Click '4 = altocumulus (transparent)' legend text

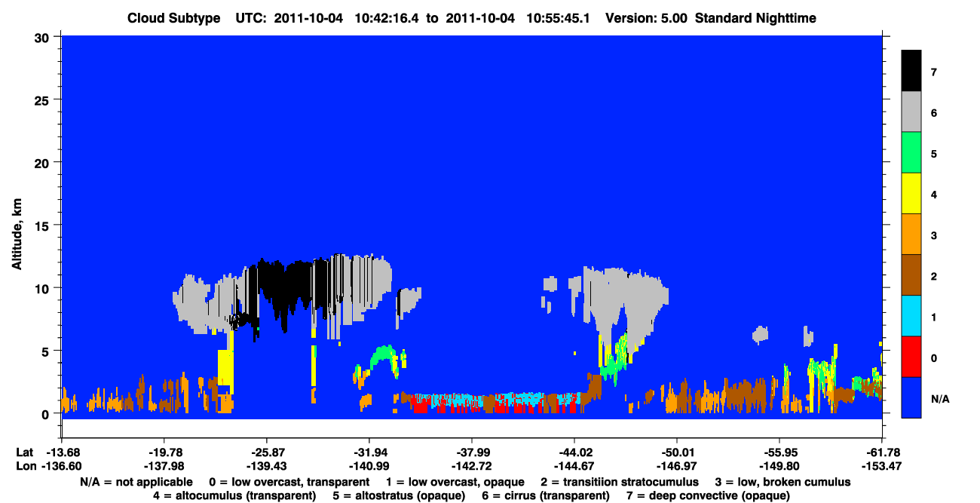coord(234,495)
